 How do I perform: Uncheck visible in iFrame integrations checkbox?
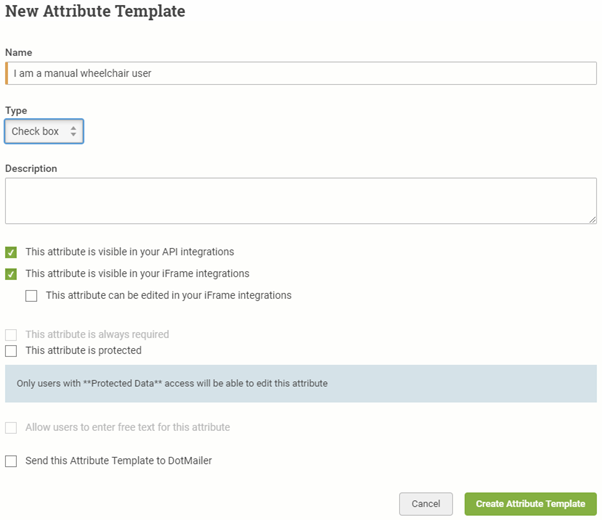pyautogui.click(x=11, y=274)
